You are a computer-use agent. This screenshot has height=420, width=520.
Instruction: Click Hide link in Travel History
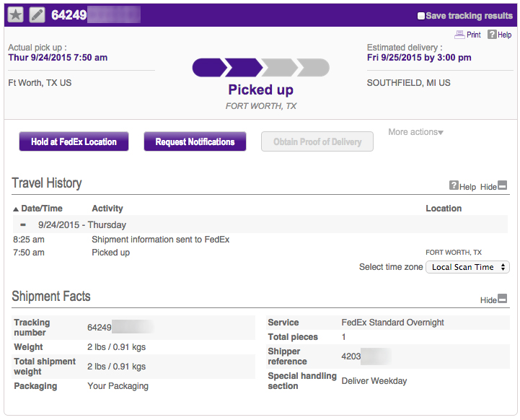click(x=488, y=187)
